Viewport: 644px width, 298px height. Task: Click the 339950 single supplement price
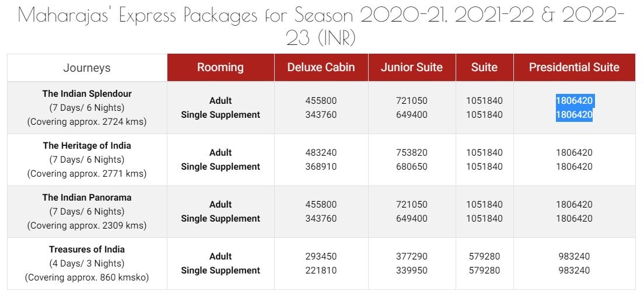(x=411, y=270)
